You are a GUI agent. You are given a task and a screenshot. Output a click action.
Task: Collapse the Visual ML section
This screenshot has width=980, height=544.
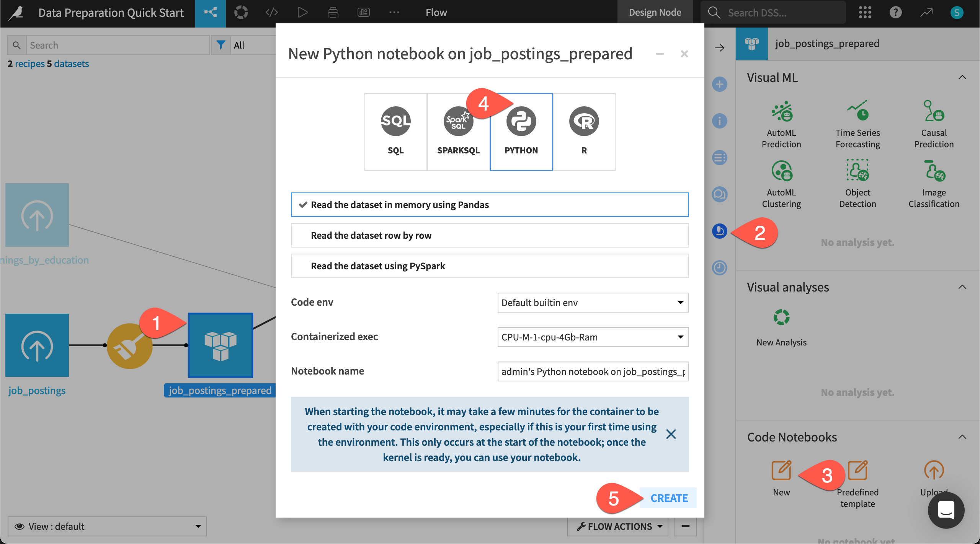[x=962, y=77]
